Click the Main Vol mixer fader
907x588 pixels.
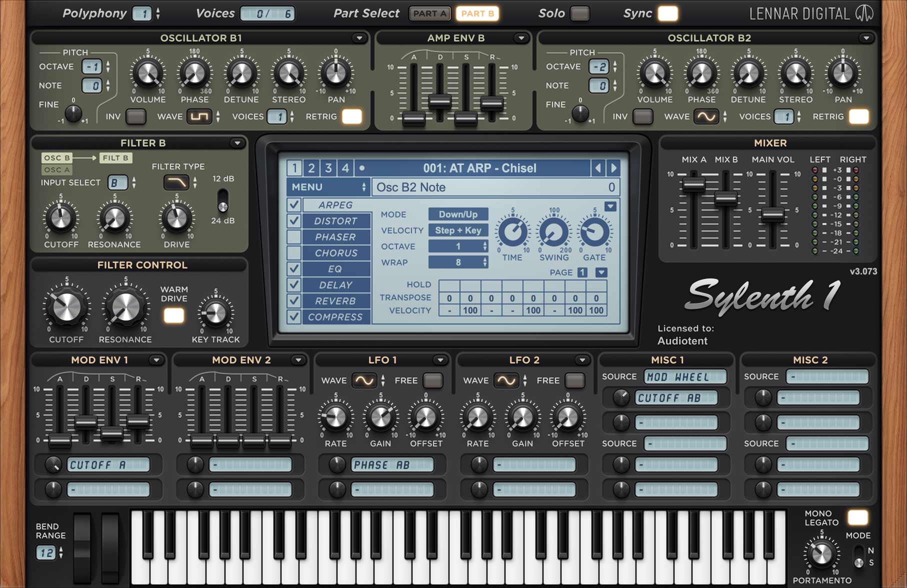(x=772, y=214)
